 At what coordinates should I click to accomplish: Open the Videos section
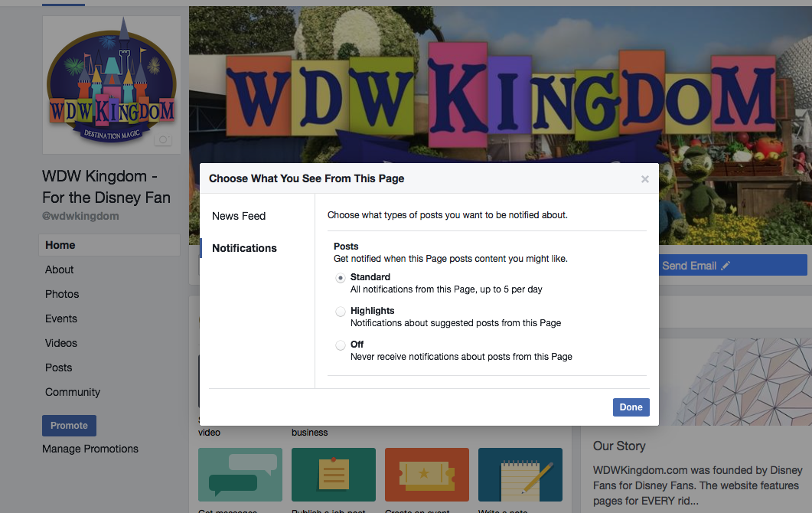click(x=61, y=343)
